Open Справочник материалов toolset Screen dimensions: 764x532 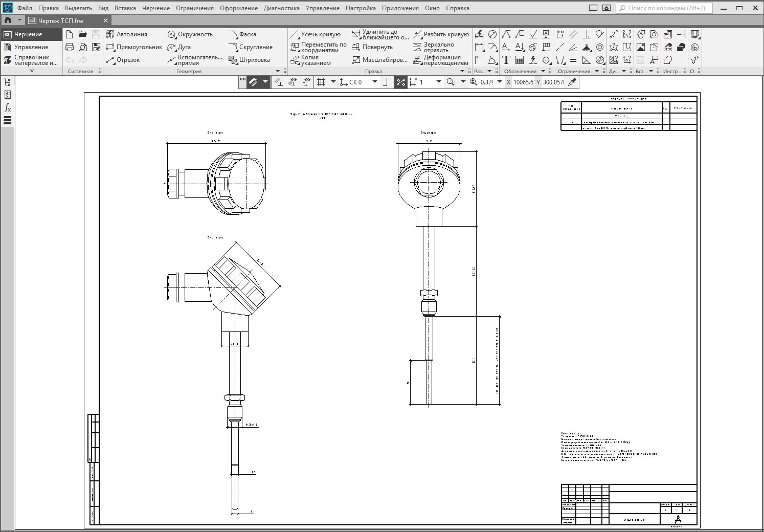pyautogui.click(x=31, y=60)
